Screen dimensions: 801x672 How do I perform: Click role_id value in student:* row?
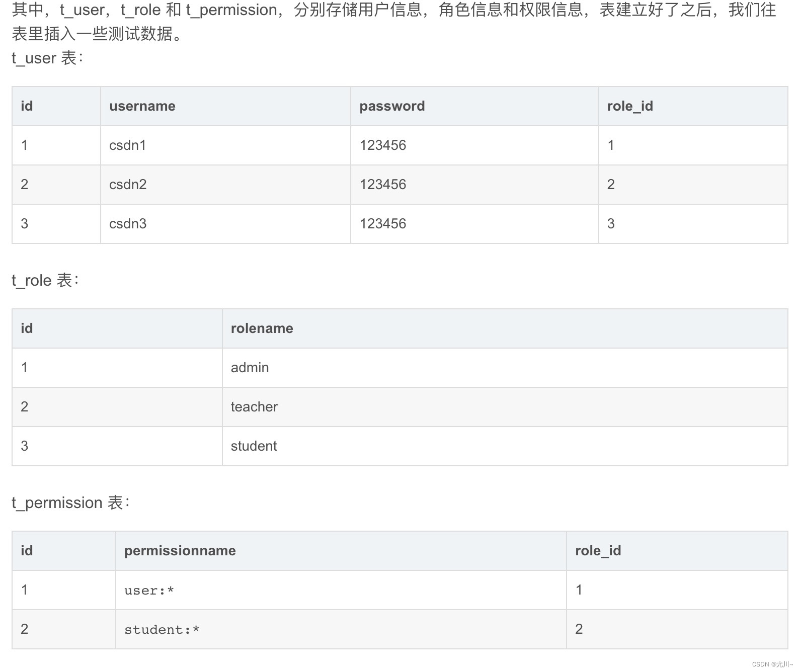click(x=677, y=629)
